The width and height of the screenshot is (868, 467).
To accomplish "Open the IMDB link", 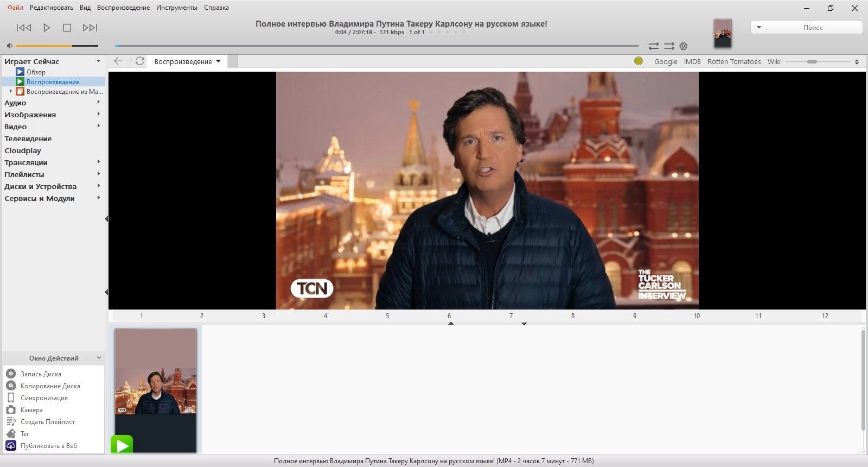I will coord(692,61).
